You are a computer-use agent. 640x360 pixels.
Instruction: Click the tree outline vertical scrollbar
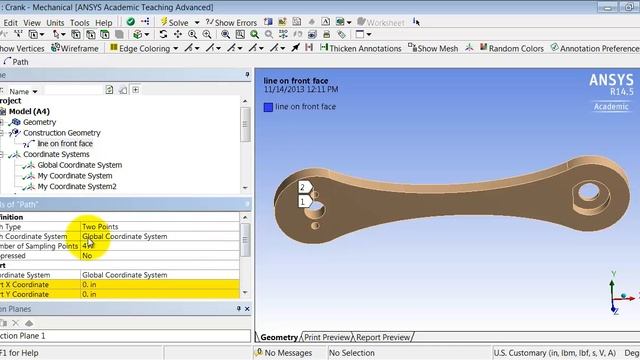pos(245,125)
